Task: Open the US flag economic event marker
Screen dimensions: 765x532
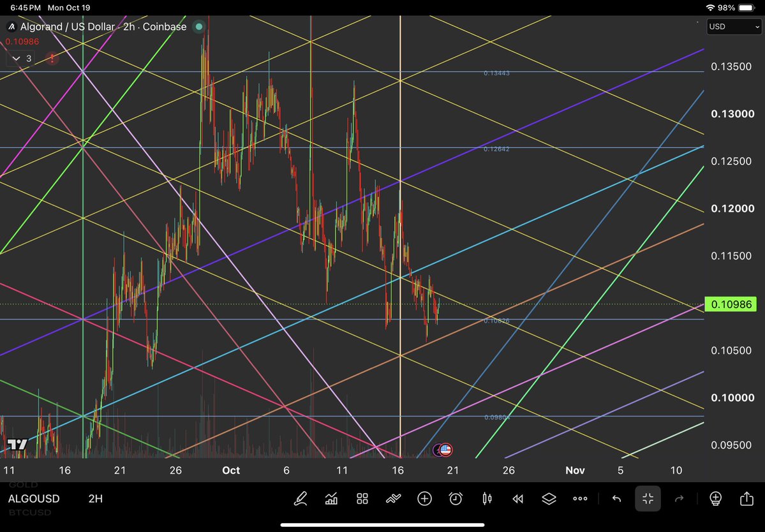Action: click(445, 450)
